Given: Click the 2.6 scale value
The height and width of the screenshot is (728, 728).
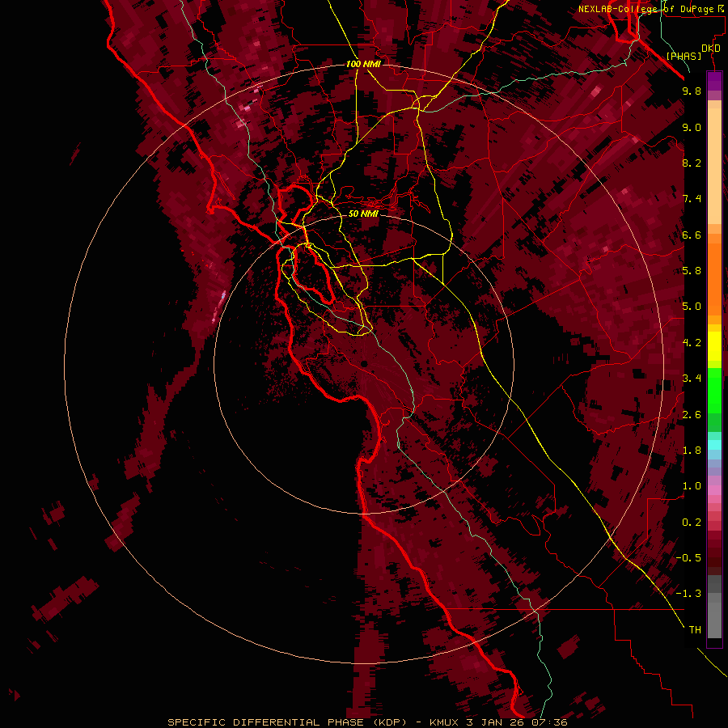Looking at the screenshot, I should pos(692,415).
